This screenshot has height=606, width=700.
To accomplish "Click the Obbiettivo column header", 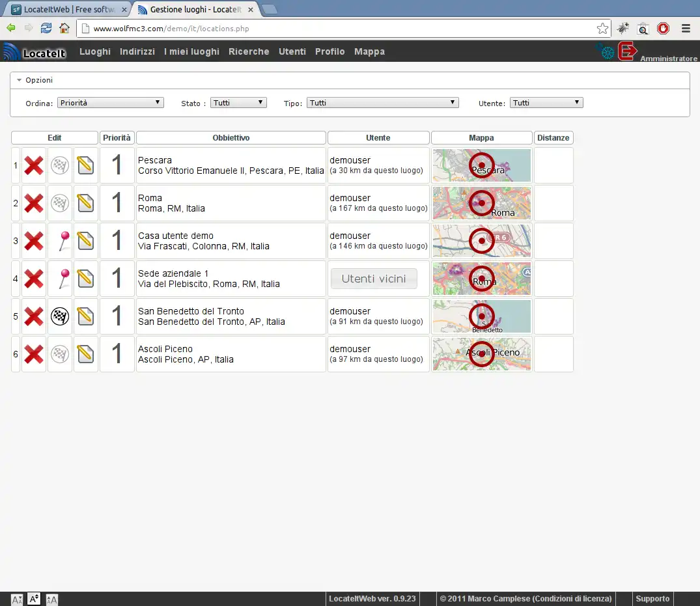I will click(231, 138).
